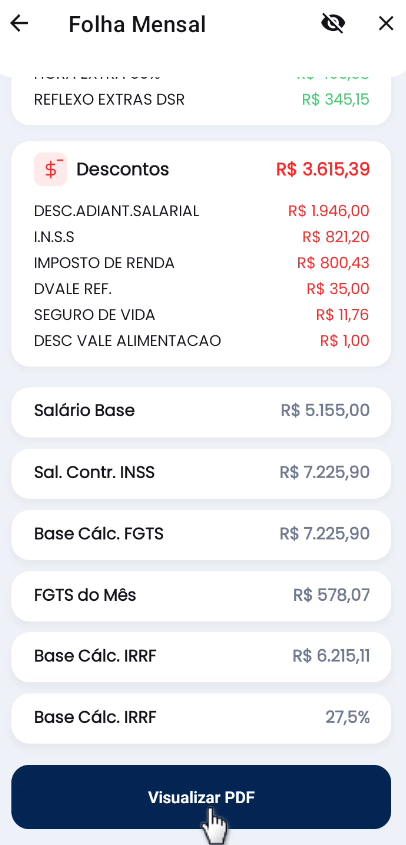Go back using the arrow icon

tap(19, 24)
